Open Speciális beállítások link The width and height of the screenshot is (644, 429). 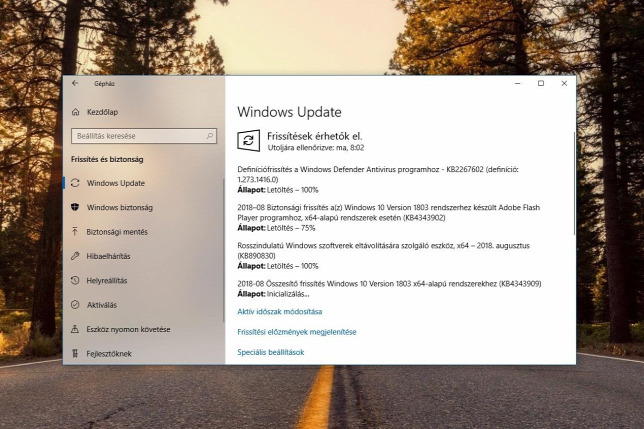pos(271,352)
